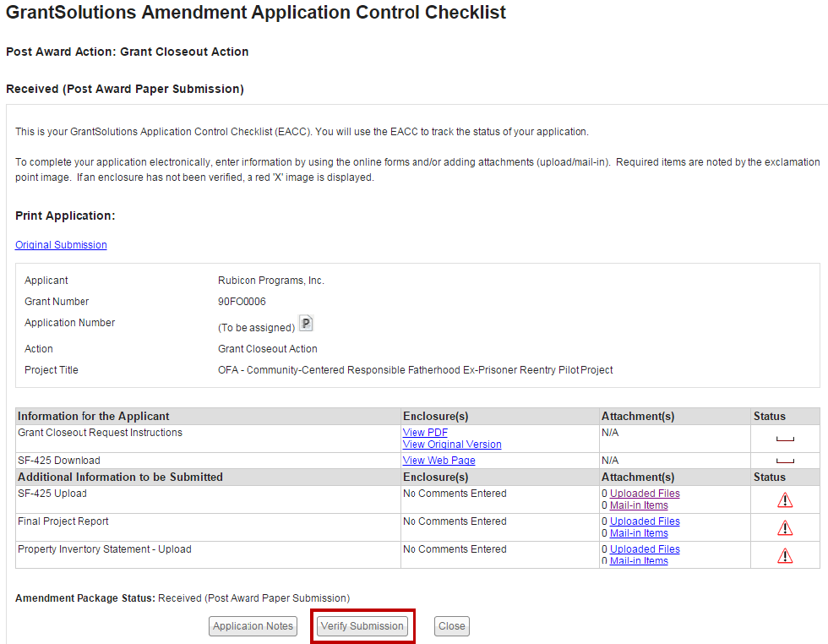This screenshot has height=644, width=828.
Task: Open Mail-in Items for Property Inventory Statement
Action: pyautogui.click(x=639, y=561)
